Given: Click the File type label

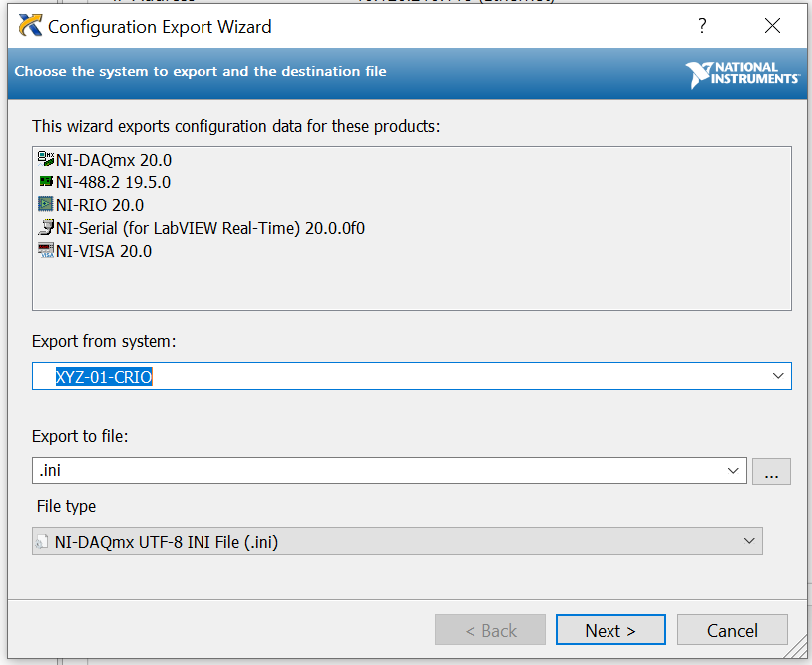Looking at the screenshot, I should pos(66,506).
